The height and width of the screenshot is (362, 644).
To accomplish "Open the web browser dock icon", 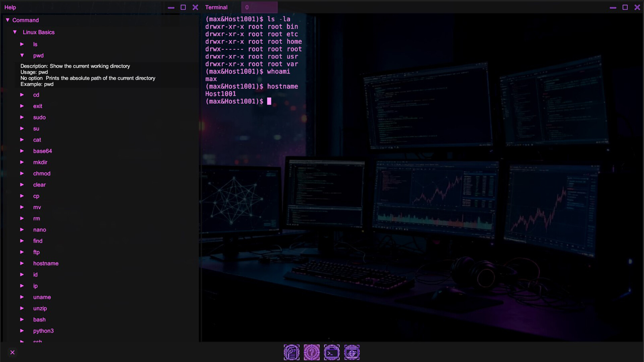I will (352, 352).
